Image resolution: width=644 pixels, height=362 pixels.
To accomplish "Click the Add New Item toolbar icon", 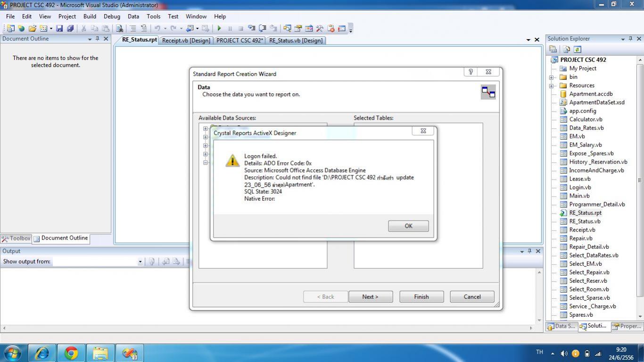I will click(43, 28).
